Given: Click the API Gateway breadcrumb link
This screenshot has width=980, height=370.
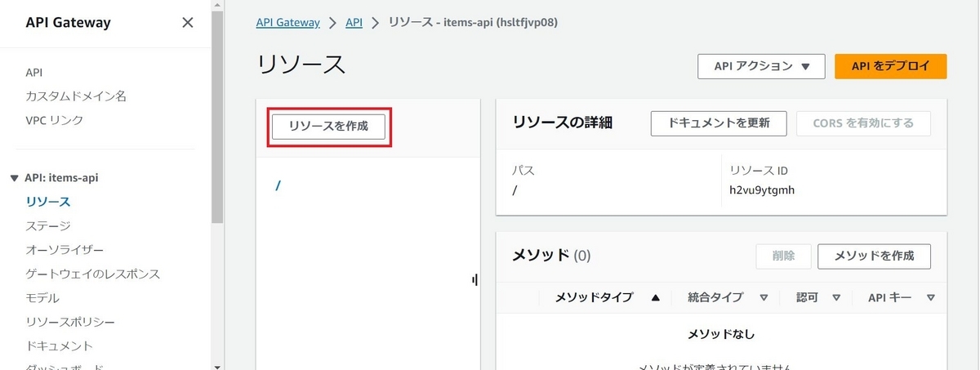Looking at the screenshot, I should tap(287, 23).
